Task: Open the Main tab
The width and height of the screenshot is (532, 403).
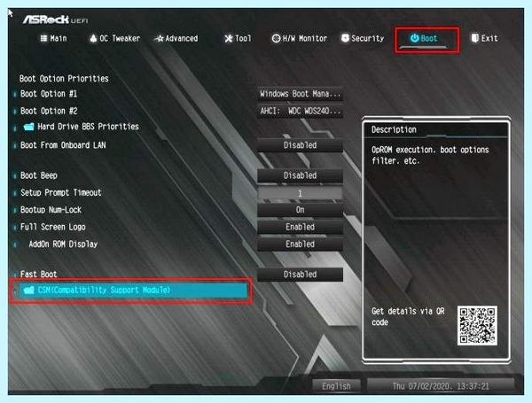Action: (x=53, y=38)
